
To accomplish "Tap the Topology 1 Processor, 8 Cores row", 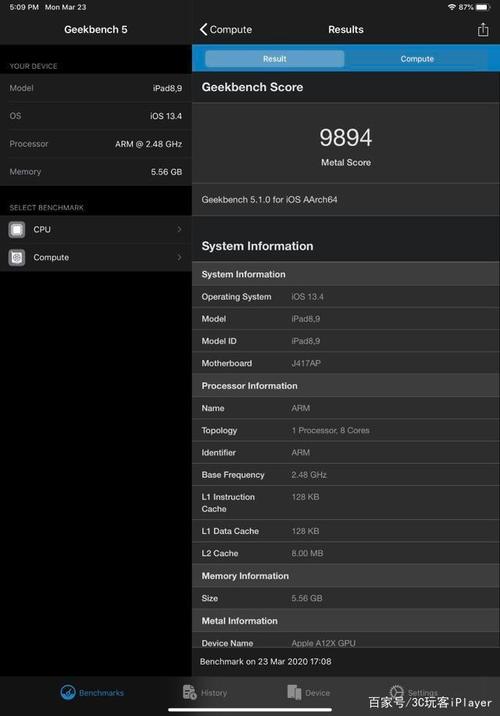I will (346, 431).
